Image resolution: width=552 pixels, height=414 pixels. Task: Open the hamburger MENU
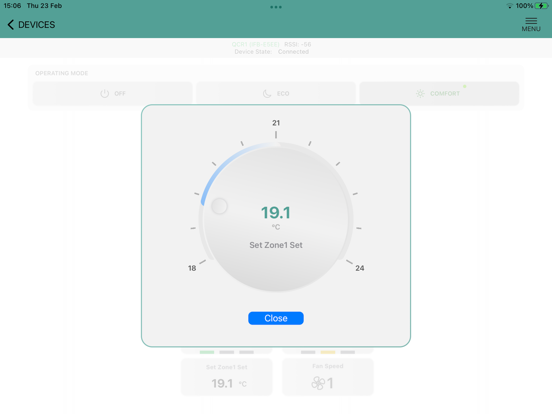[531, 25]
